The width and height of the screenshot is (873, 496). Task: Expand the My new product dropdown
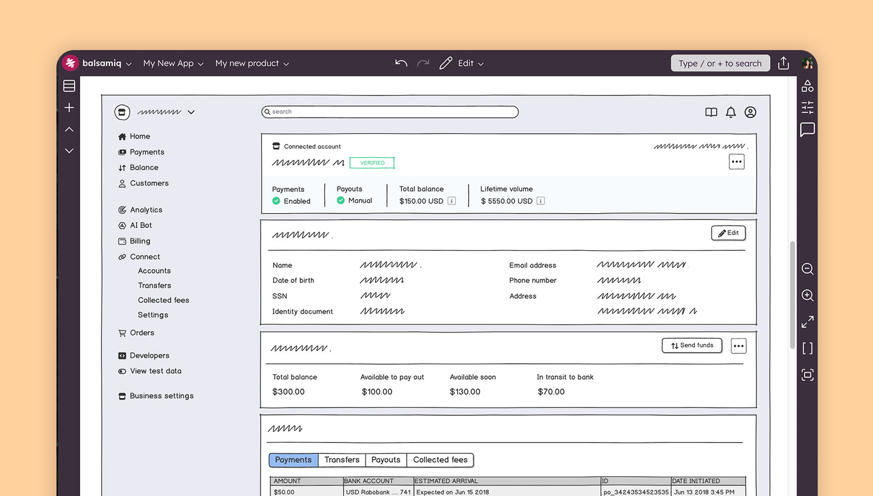(252, 63)
